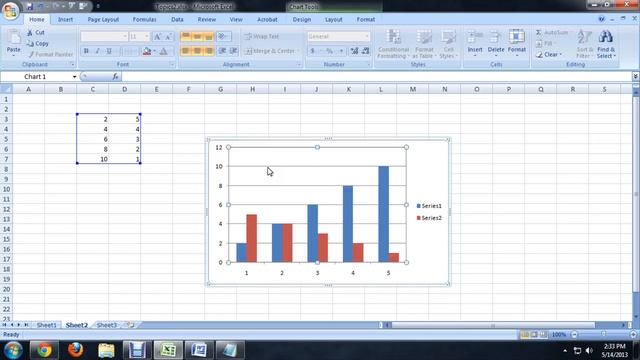640x360 pixels.
Task: Apply Accounting number format
Action: [313, 51]
